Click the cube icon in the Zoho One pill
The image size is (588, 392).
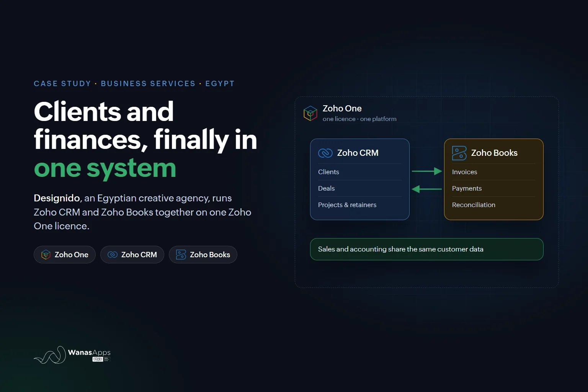tap(46, 255)
